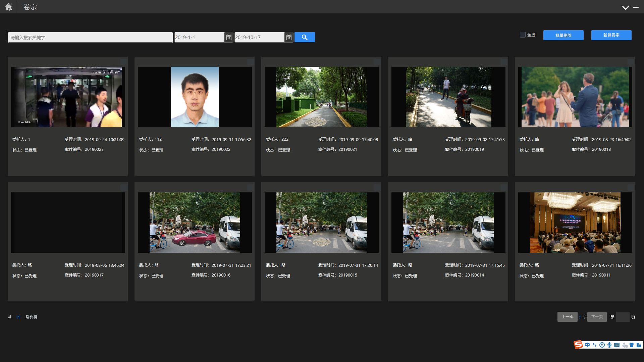Start Sogou voice input microphone
Viewport: 644px width, 362px height.
click(609, 345)
